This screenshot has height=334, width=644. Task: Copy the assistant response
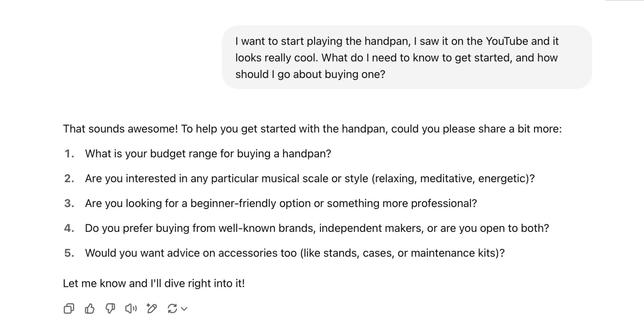69,309
